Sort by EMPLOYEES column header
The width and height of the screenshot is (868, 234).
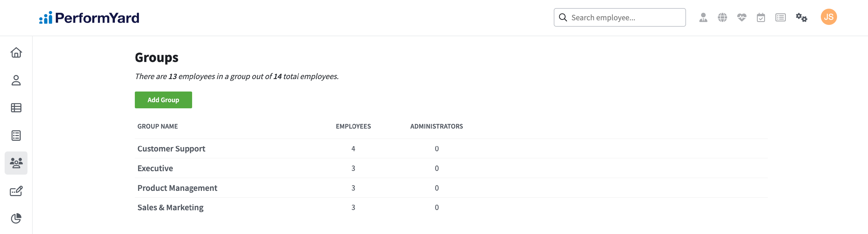[x=353, y=127]
